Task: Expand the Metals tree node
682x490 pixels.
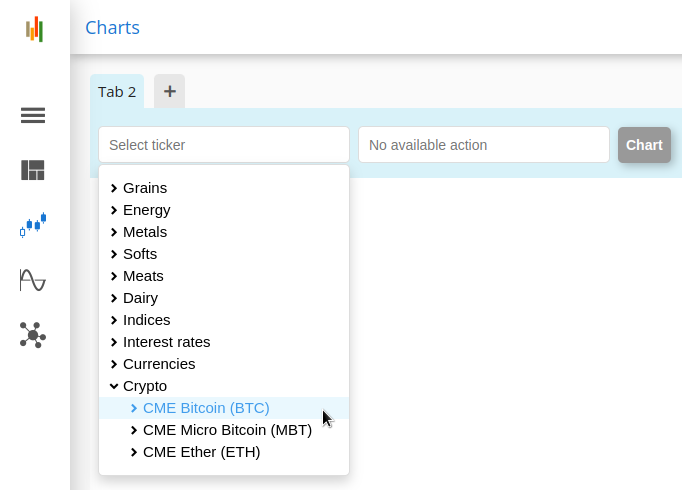Action: [139, 232]
